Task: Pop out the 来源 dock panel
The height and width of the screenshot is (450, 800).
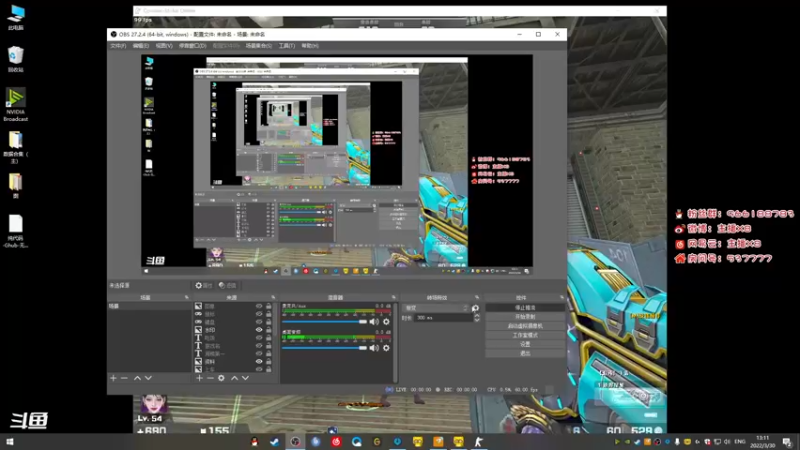Action: [x=273, y=297]
